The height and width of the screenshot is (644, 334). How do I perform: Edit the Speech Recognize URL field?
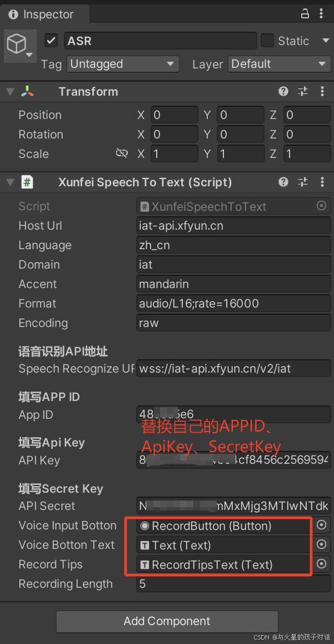(x=233, y=368)
